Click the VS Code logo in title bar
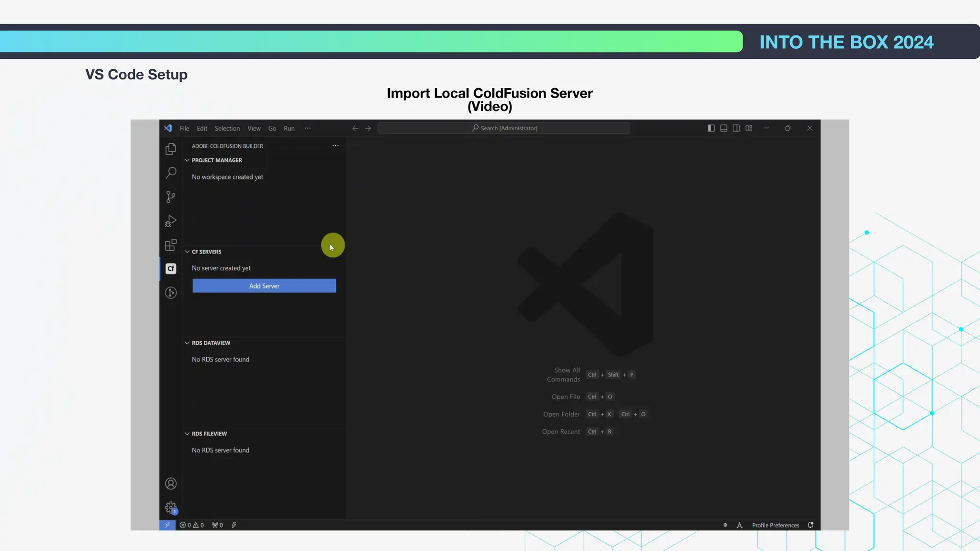Screen dimensions: 980x551 click(x=168, y=128)
